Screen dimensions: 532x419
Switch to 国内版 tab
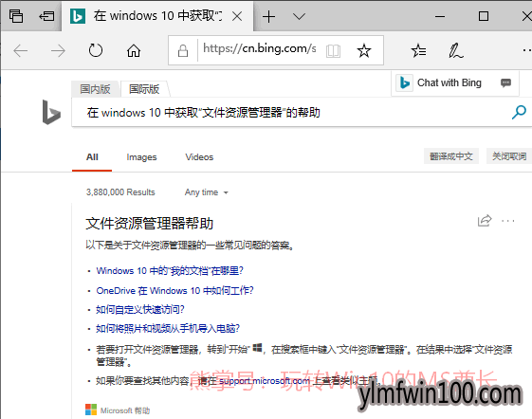95,89
